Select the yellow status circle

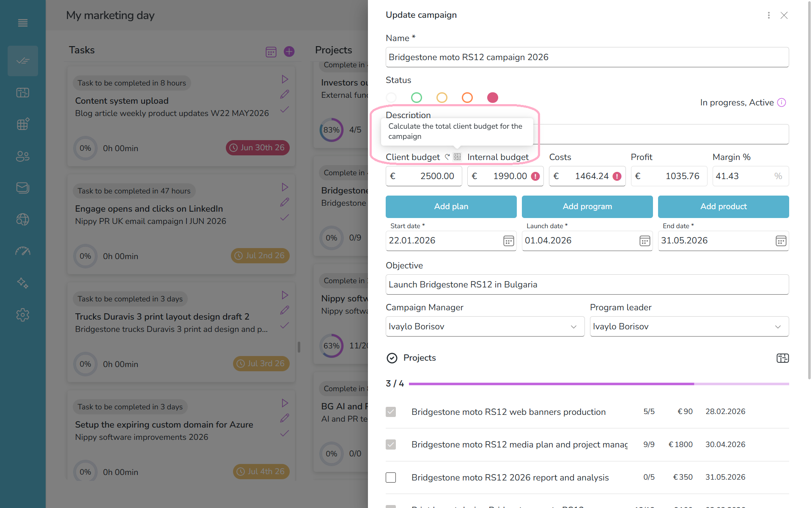pos(442,98)
